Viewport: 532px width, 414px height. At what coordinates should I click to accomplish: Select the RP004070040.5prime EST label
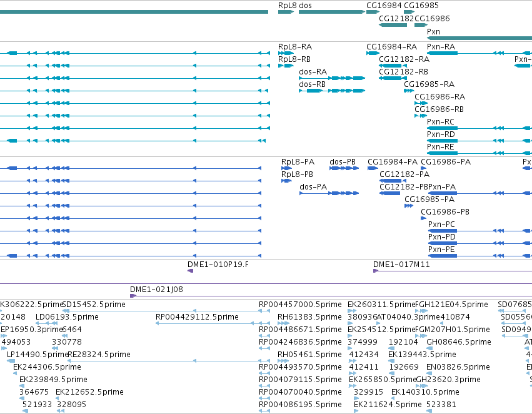pos(300,392)
